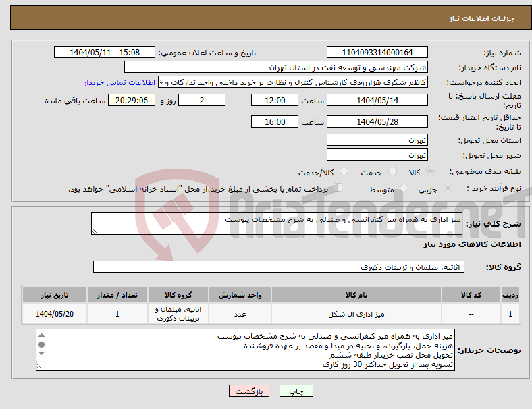
Task: Click the remaining days field showing 2
Action: click(x=202, y=100)
